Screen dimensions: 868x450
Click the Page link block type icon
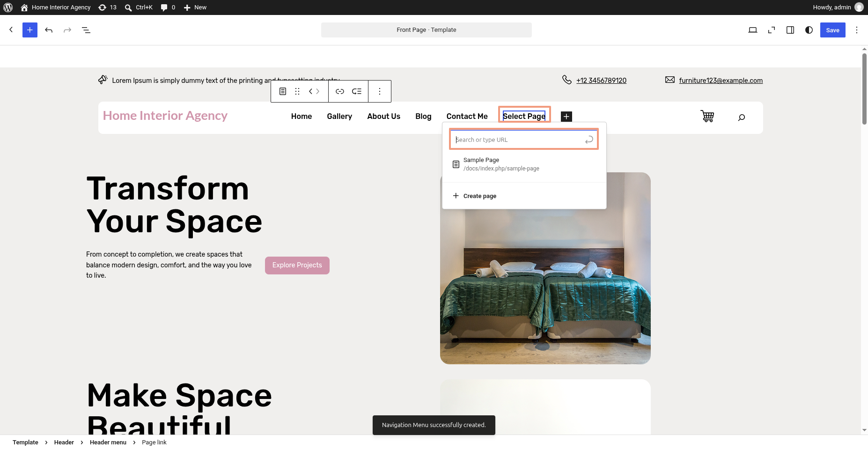pyautogui.click(x=283, y=91)
